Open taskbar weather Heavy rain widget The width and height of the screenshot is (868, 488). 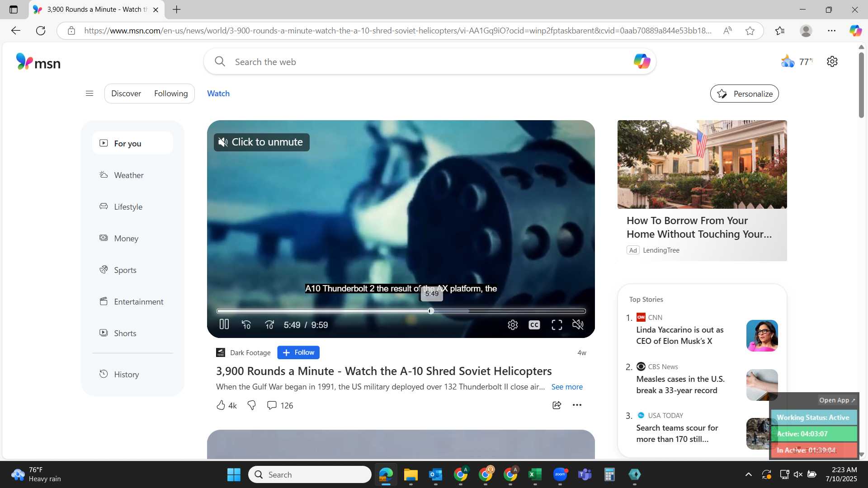36,474
